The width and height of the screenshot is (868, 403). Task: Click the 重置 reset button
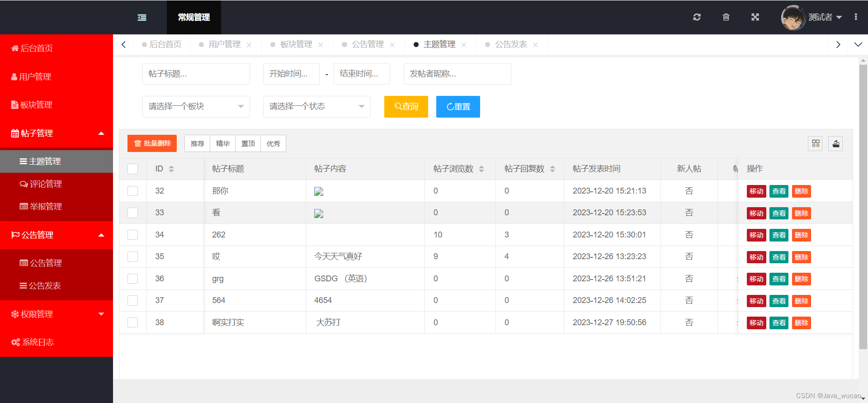458,107
